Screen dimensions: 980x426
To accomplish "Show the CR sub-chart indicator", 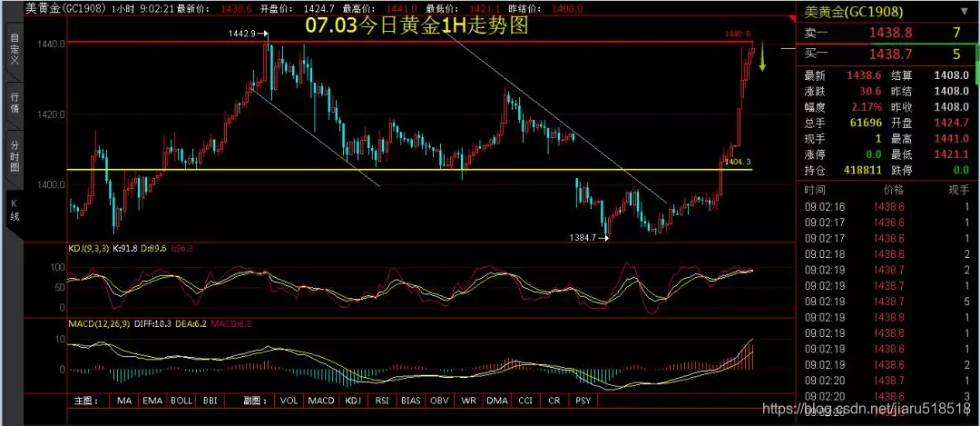I will 554,401.
